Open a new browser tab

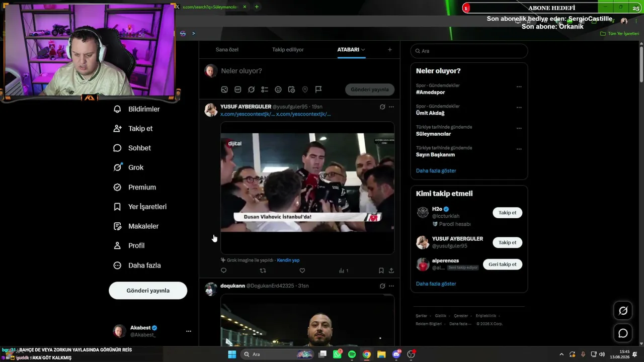click(x=257, y=7)
